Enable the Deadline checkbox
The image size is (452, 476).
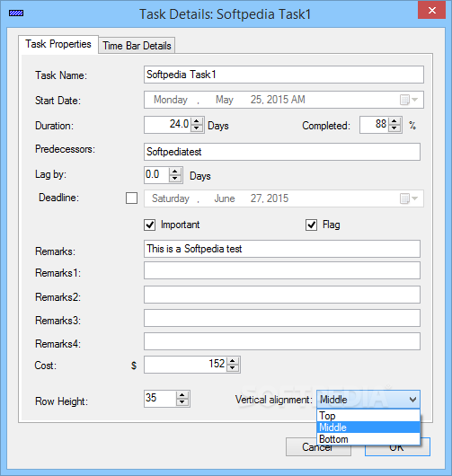[x=131, y=198]
